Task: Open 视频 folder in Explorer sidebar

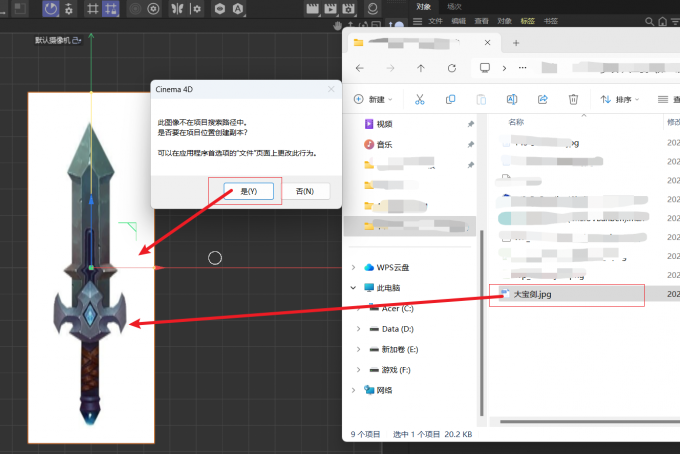Action: point(384,124)
